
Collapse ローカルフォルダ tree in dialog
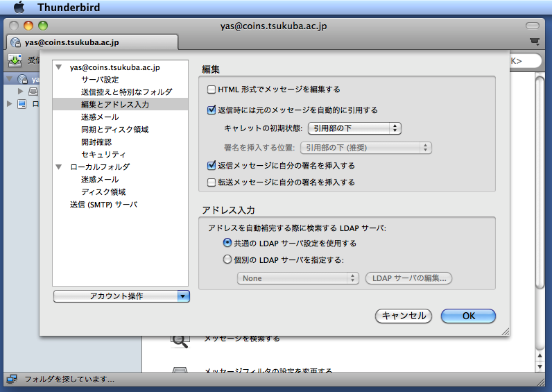point(59,167)
